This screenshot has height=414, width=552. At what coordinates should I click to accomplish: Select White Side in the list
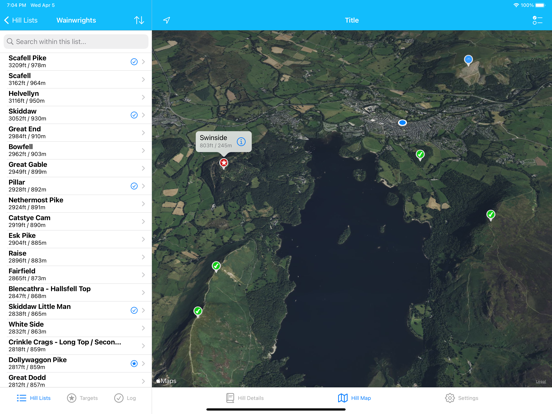click(76, 328)
